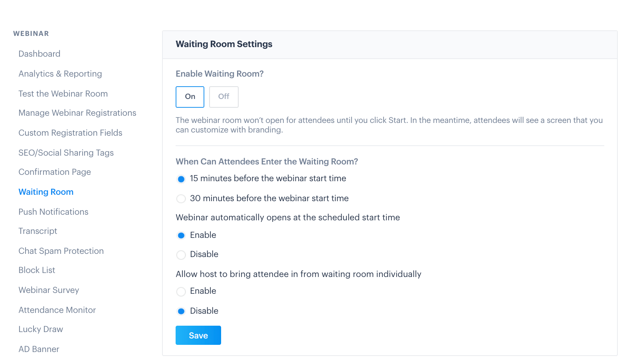Enable host bringing attendees in individually
The height and width of the screenshot is (364, 629).
181,291
